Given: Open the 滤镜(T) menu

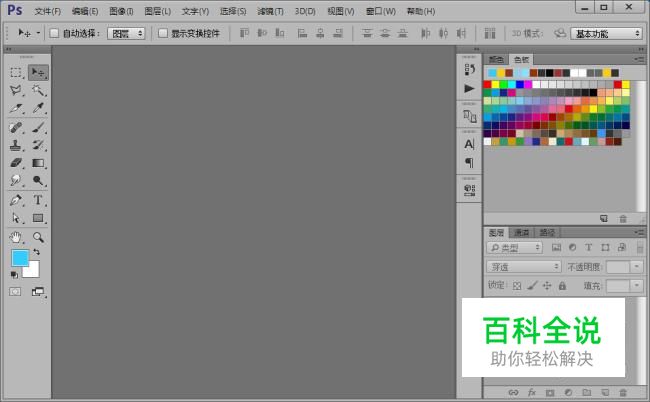Looking at the screenshot, I should 269,11.
